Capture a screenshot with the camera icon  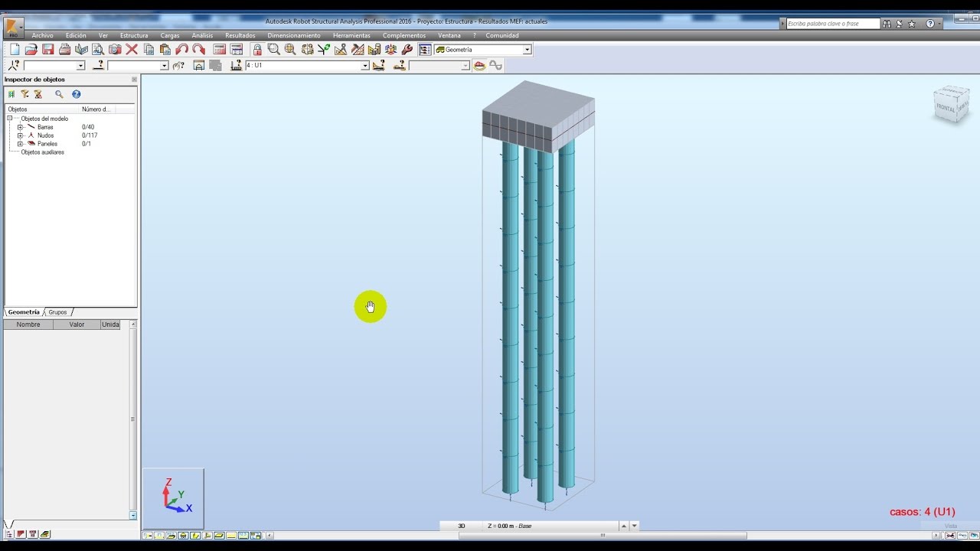pyautogui.click(x=115, y=50)
